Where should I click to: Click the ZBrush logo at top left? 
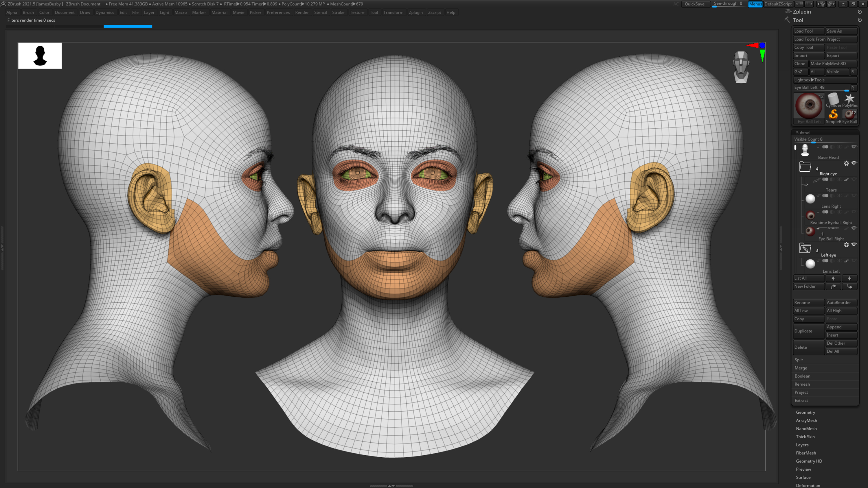[3, 4]
